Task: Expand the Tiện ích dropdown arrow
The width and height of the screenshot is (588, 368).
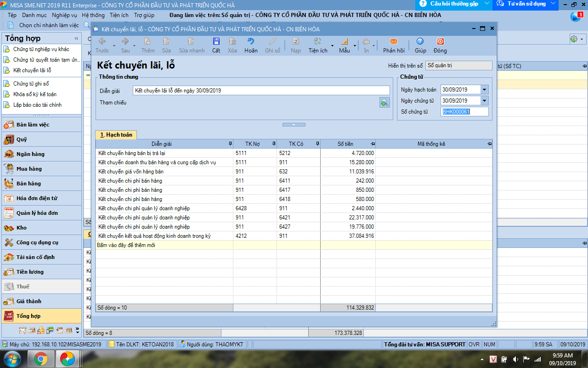Action: pos(332,46)
